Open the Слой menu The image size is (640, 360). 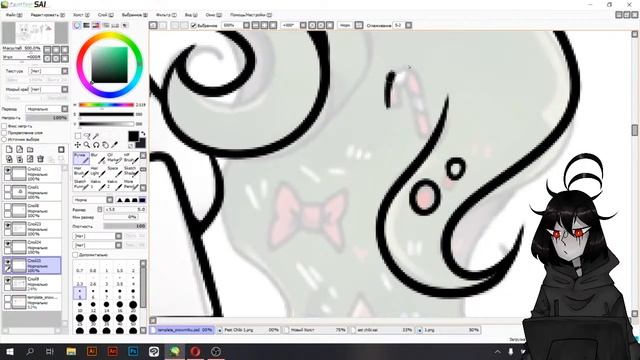click(106, 15)
